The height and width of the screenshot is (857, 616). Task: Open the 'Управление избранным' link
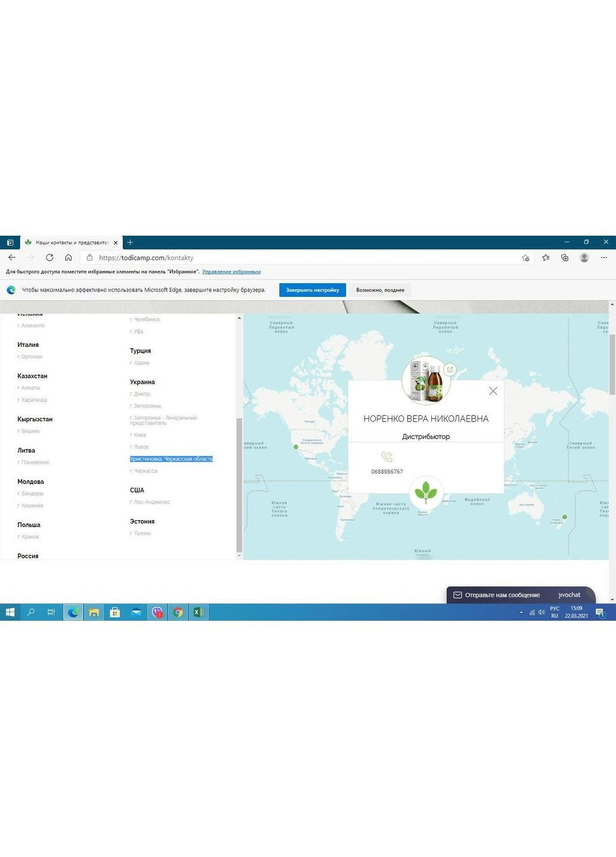coord(232,272)
